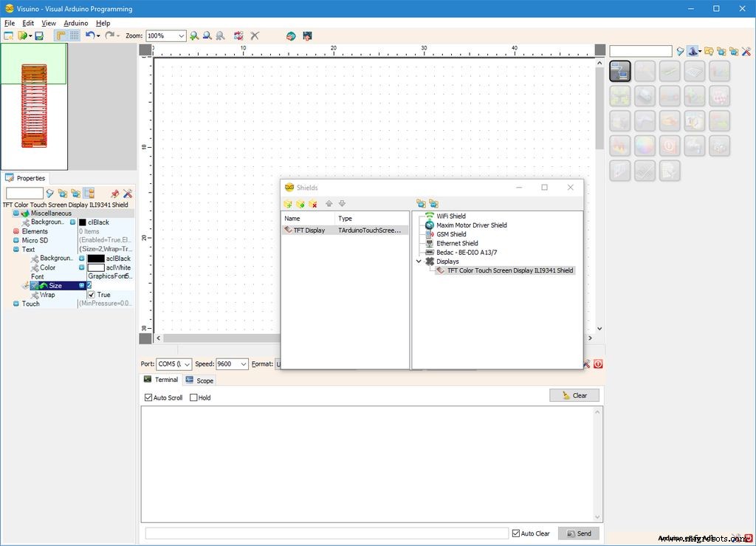Image resolution: width=756 pixels, height=546 pixels.
Task: Switch to the Scope tab
Action: [x=199, y=381]
